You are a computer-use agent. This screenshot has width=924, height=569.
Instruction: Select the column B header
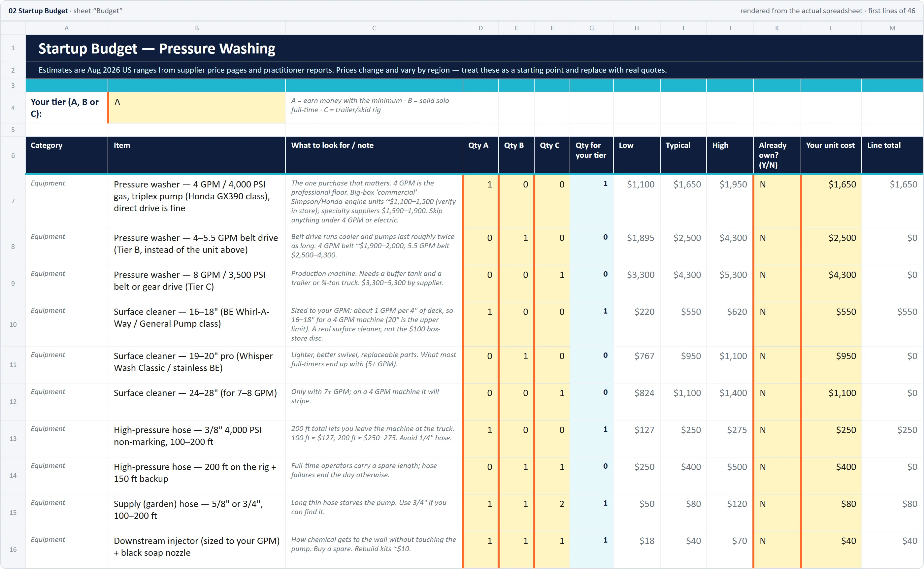196,28
